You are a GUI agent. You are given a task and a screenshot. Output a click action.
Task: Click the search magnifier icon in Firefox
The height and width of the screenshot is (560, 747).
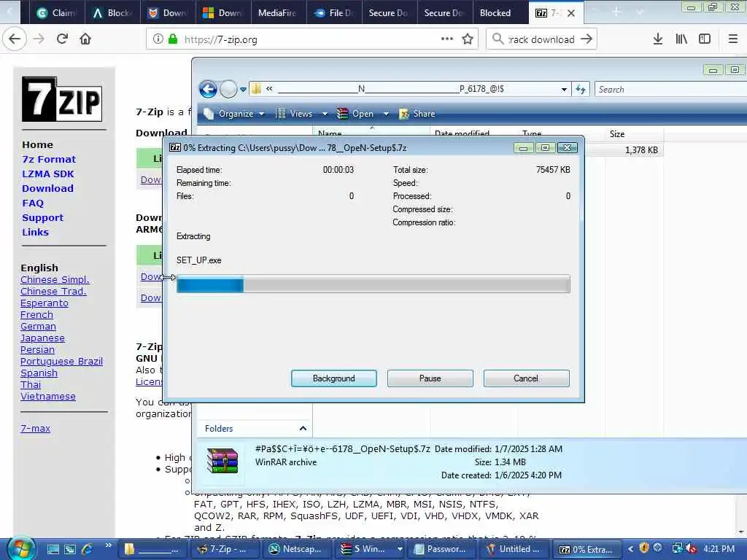pos(498,39)
